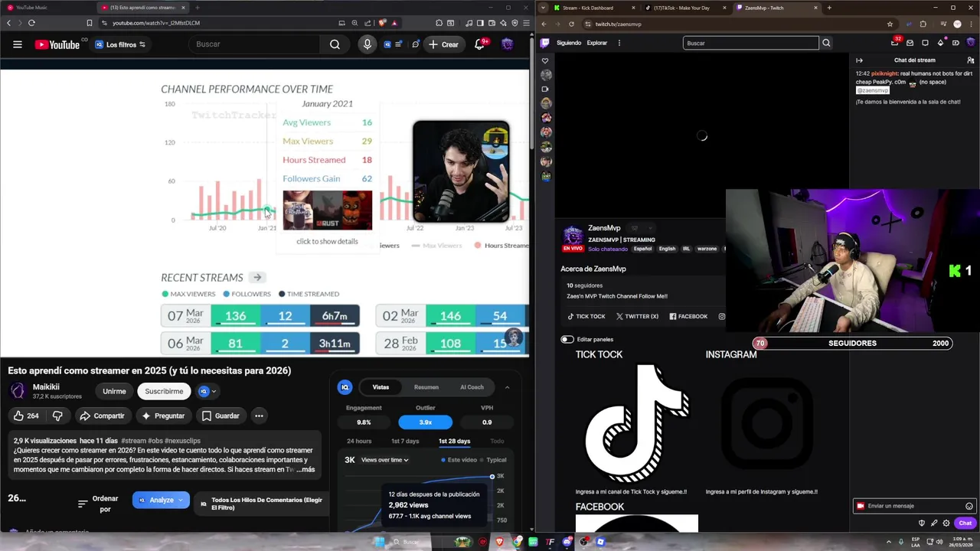Click Twitch search magnifier button
This screenshot has height=551, width=980.
pyautogui.click(x=826, y=43)
